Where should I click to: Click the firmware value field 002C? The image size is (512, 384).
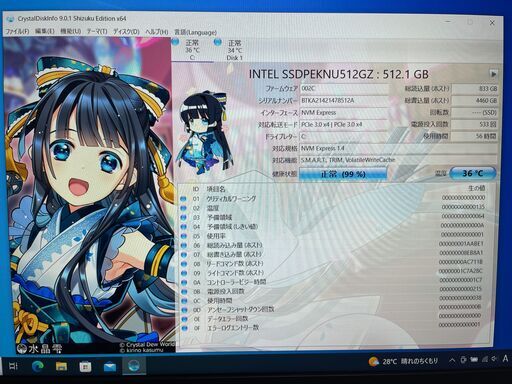344,89
